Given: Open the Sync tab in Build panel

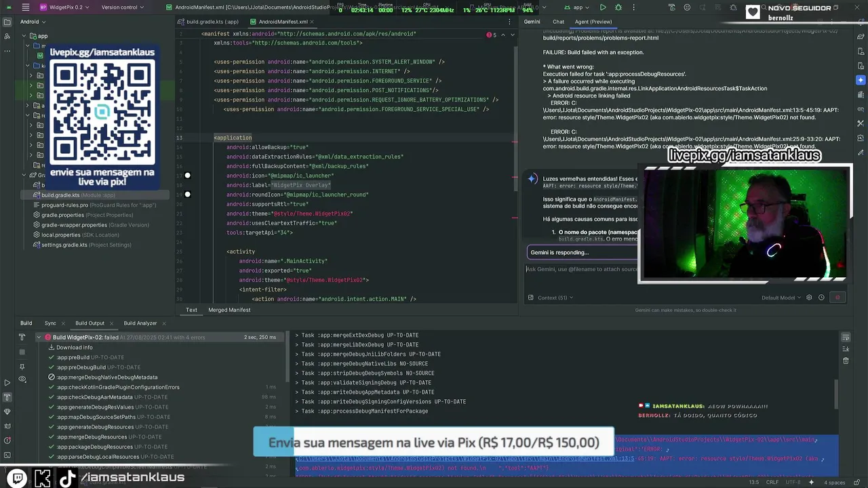Looking at the screenshot, I should [50, 323].
